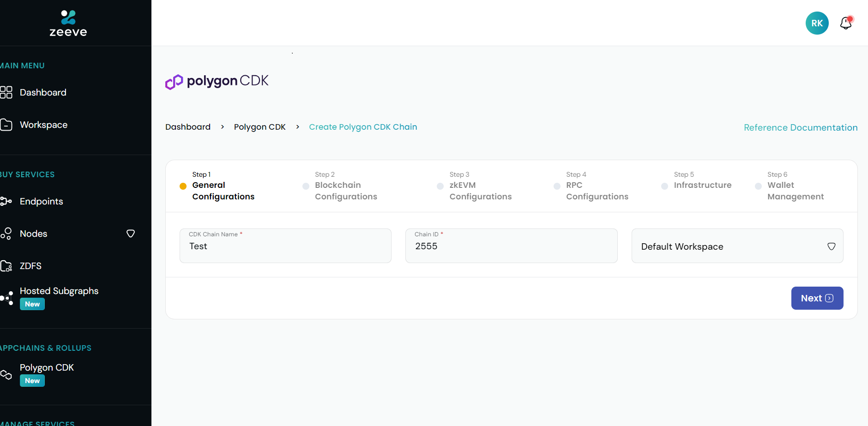Open Dashboard from the sidebar

[x=42, y=92]
